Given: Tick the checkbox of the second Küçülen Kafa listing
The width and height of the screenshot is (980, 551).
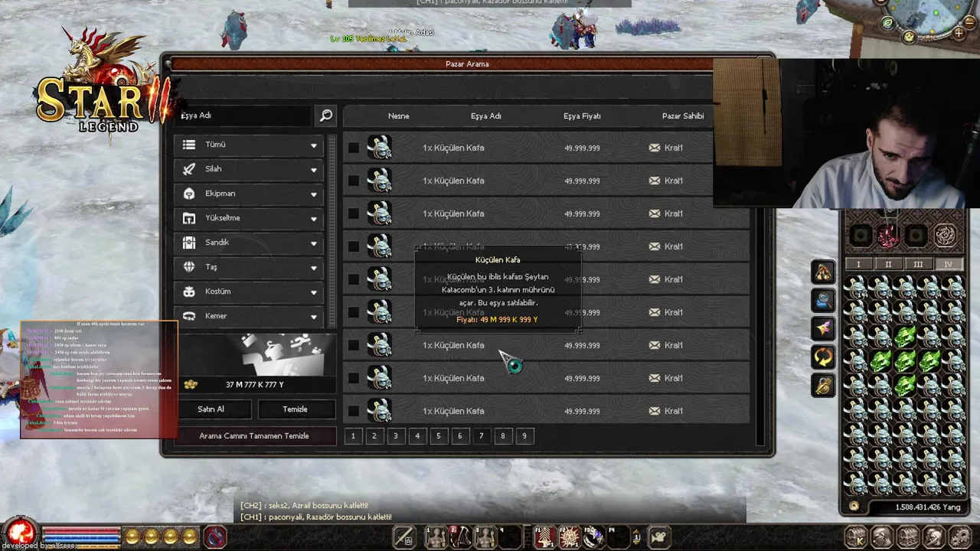Looking at the screenshot, I should [353, 181].
